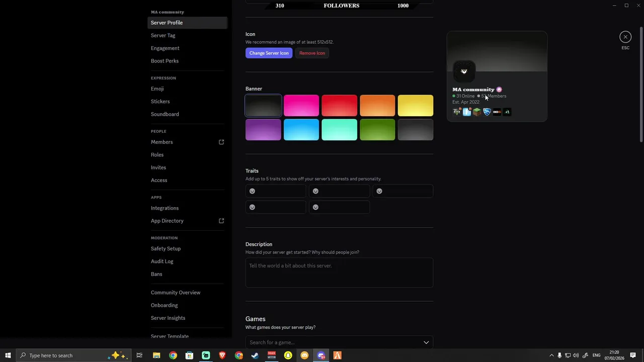Click the server avatar in preview card
The height and width of the screenshot is (362, 644).
click(464, 71)
